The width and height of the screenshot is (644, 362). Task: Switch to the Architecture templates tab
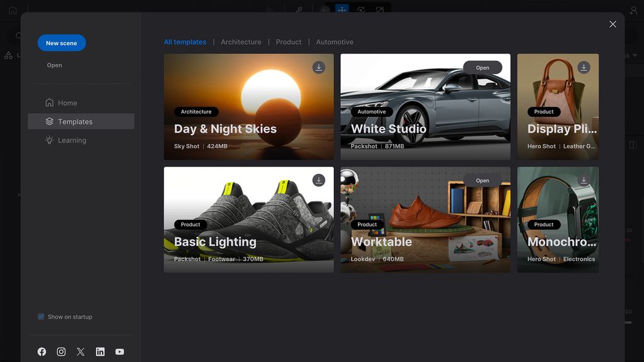pyautogui.click(x=241, y=41)
